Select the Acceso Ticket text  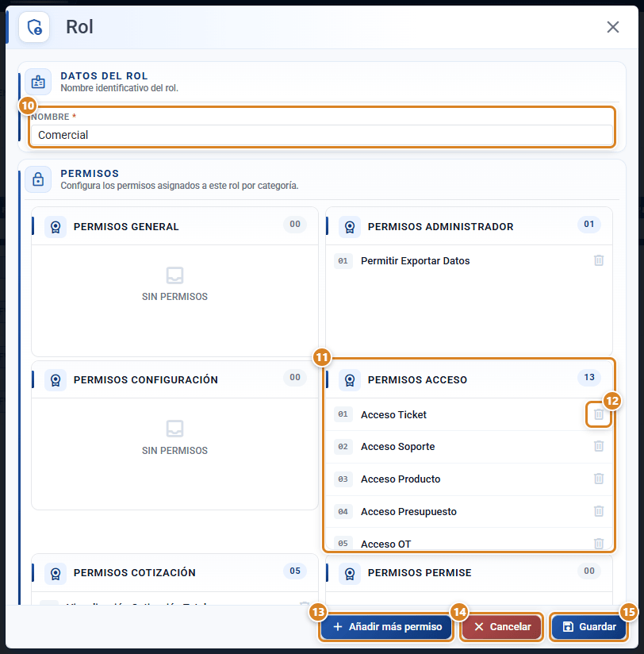click(x=393, y=414)
